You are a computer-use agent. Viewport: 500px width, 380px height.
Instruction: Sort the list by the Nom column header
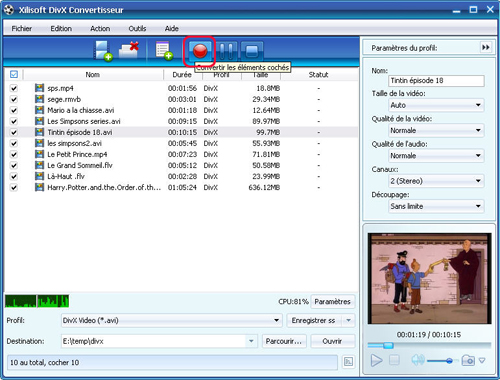[93, 74]
